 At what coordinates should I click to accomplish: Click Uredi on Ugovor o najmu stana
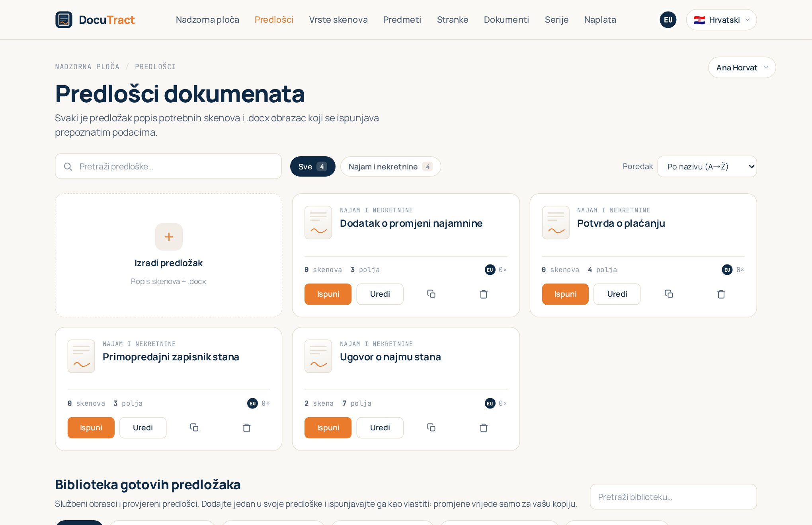(380, 428)
